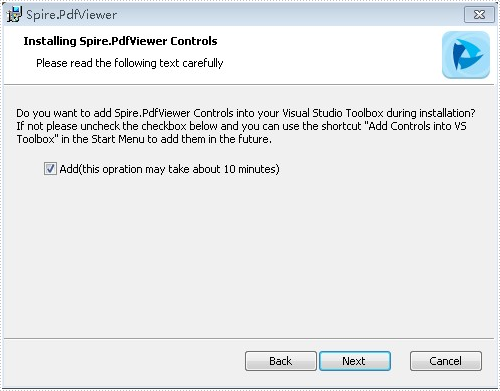
Task: Go Back to the previous step
Action: pyautogui.click(x=281, y=361)
